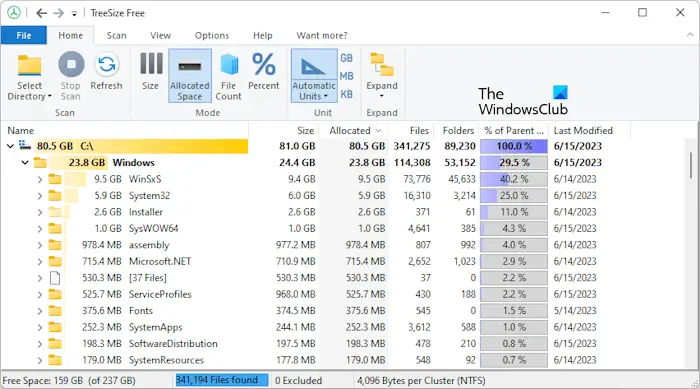Switch to the View tab
Screen dimensions: 700x389
pyautogui.click(x=160, y=35)
